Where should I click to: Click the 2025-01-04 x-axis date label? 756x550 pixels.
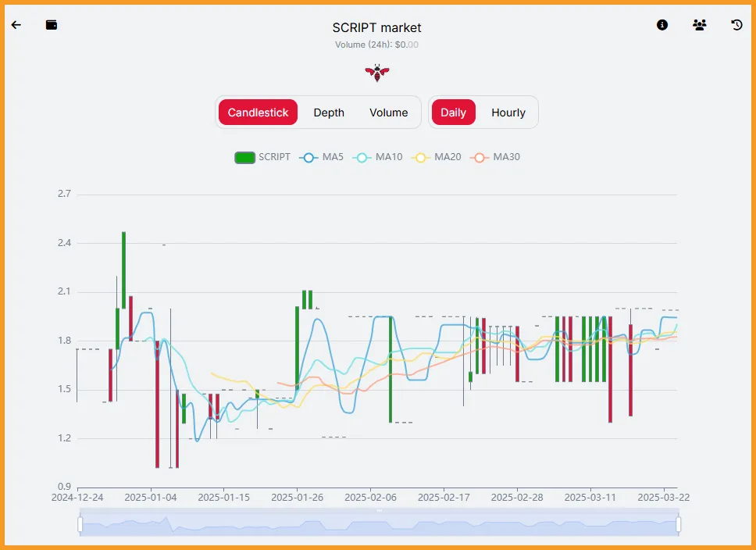tap(151, 498)
